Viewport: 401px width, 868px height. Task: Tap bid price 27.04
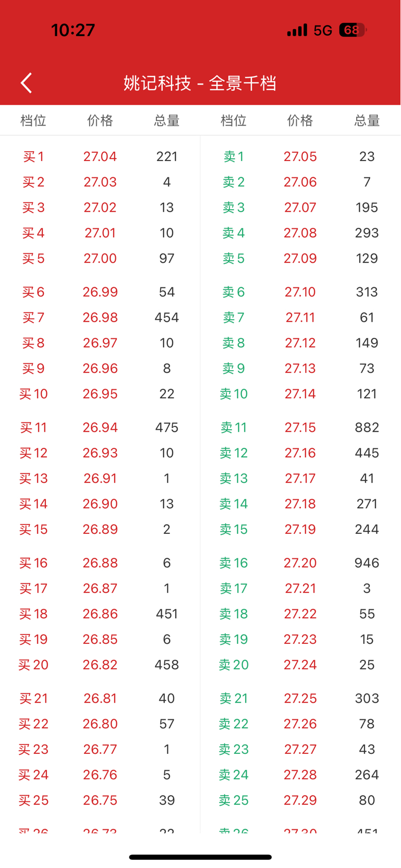(x=100, y=156)
